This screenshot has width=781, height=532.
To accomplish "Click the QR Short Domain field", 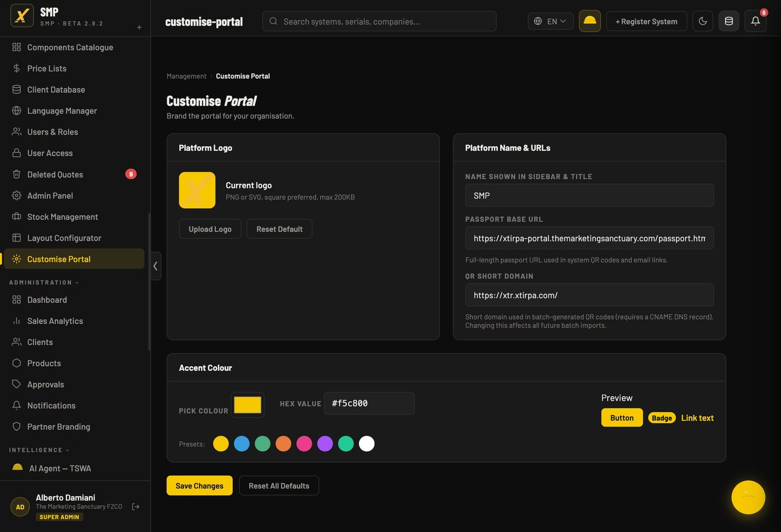I will [589, 295].
